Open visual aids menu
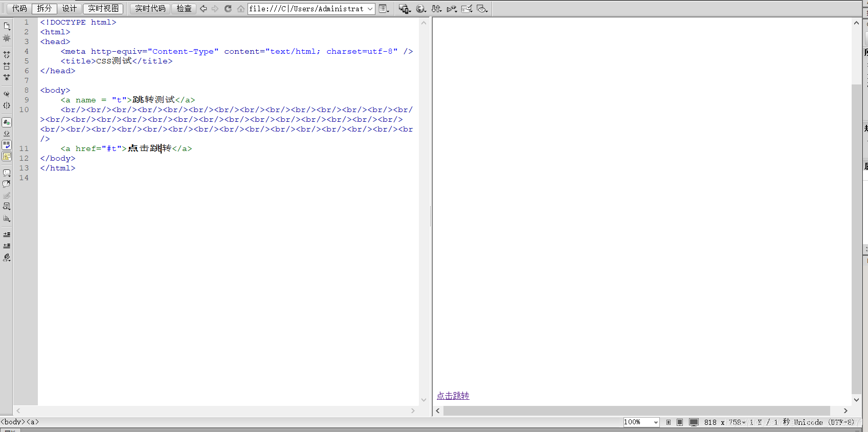The image size is (868, 432). pyautogui.click(x=482, y=9)
